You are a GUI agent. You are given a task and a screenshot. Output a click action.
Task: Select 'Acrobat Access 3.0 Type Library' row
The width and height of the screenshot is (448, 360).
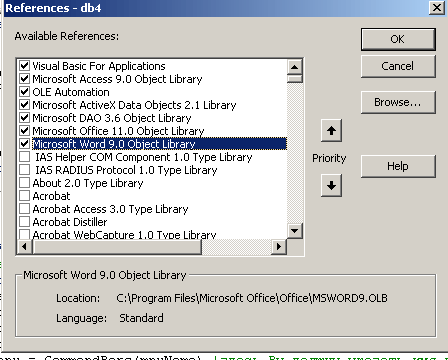pos(110,209)
